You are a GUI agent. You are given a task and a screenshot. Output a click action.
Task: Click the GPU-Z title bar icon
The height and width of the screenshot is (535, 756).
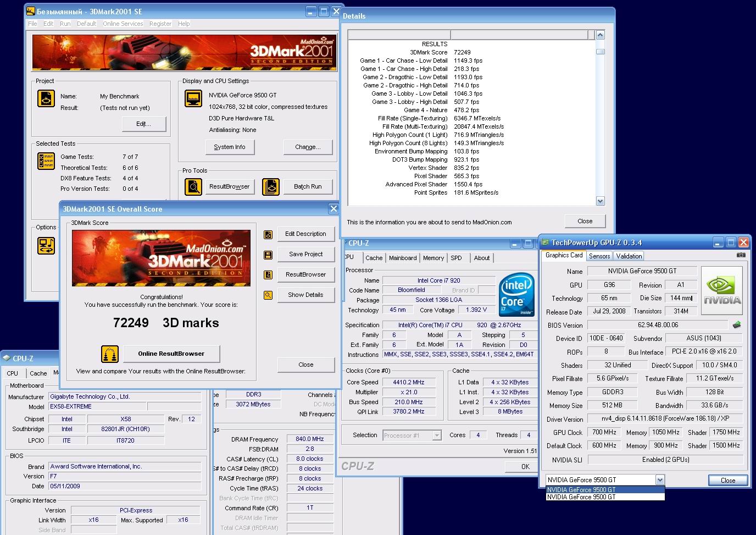point(545,242)
